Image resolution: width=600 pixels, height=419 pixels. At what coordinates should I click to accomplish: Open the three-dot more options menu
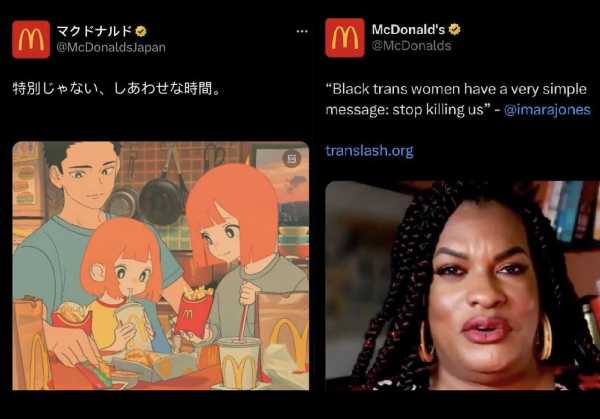[x=302, y=31]
